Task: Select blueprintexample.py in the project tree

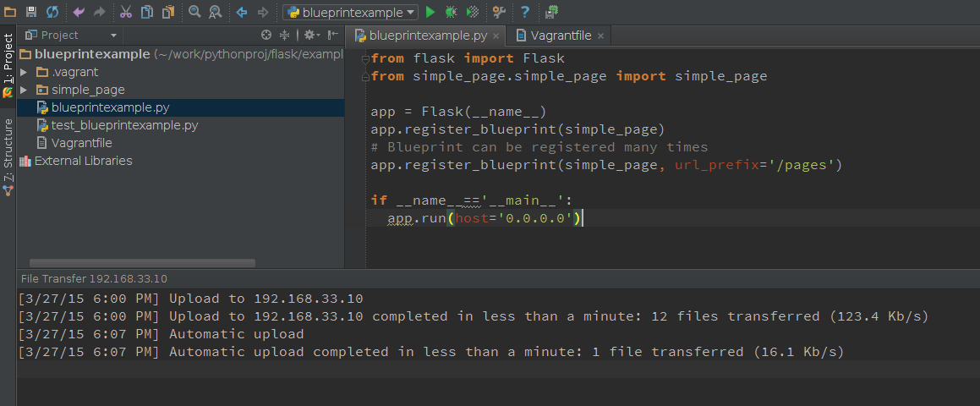Action: [x=181, y=107]
